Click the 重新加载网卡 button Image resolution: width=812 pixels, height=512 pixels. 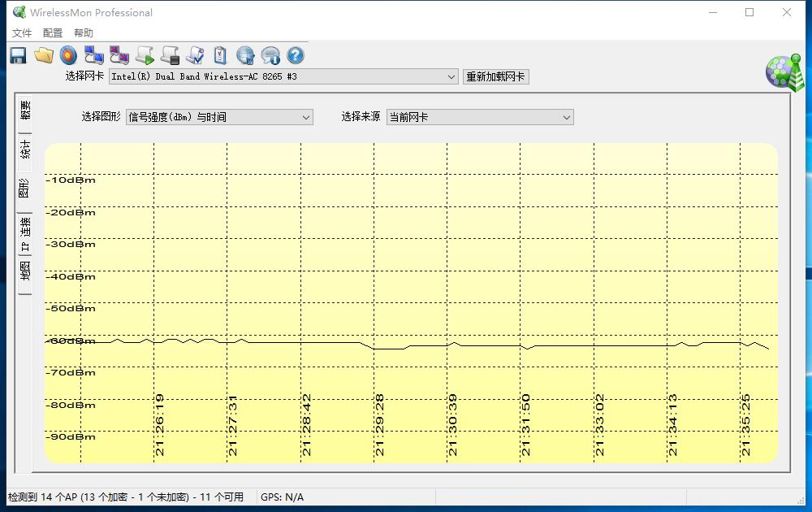(x=495, y=76)
